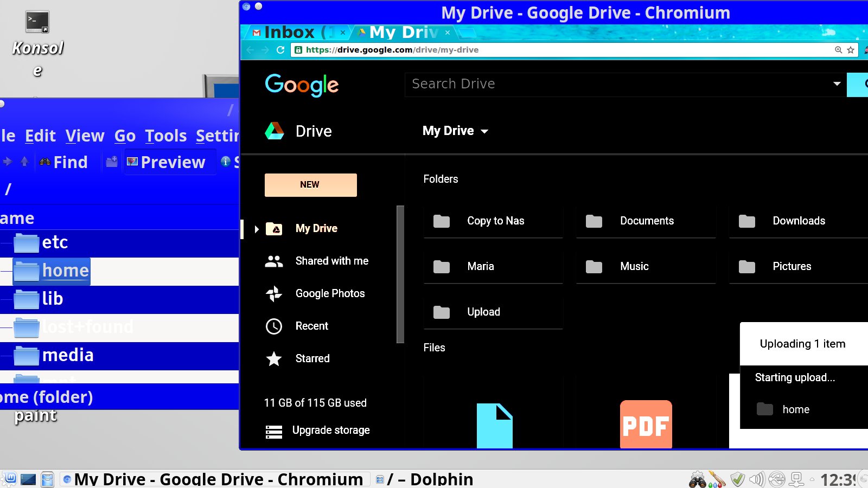Click back arrow in Chromium

coord(250,50)
